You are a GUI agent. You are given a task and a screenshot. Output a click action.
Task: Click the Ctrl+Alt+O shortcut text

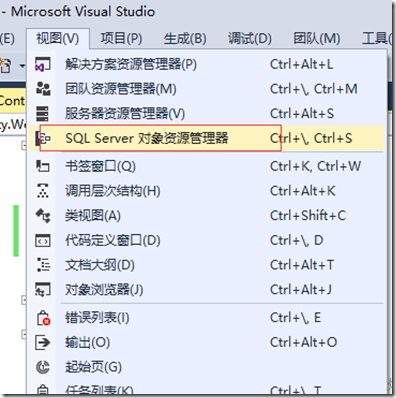coord(304,342)
